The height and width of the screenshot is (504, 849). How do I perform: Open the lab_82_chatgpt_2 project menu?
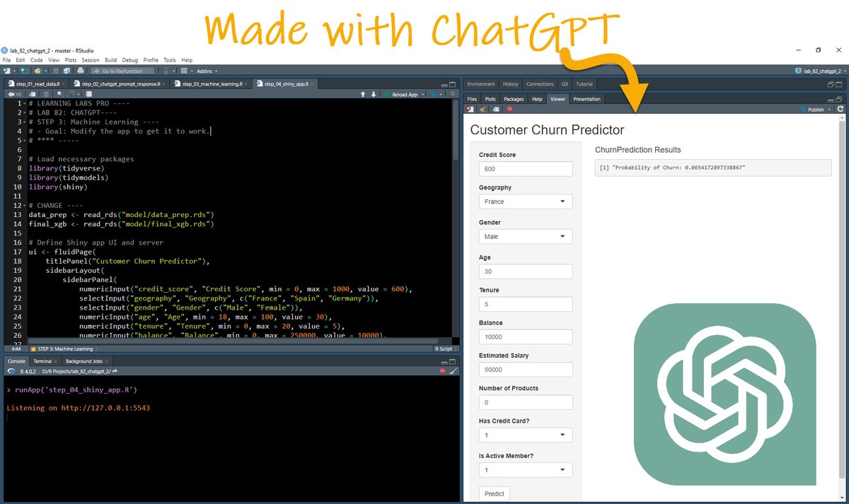pyautogui.click(x=820, y=71)
